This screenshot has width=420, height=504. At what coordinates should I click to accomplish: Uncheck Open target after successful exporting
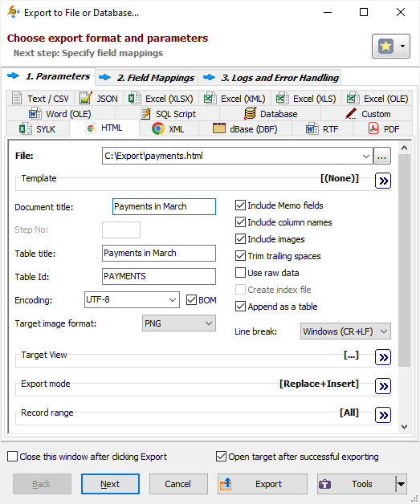(x=221, y=457)
